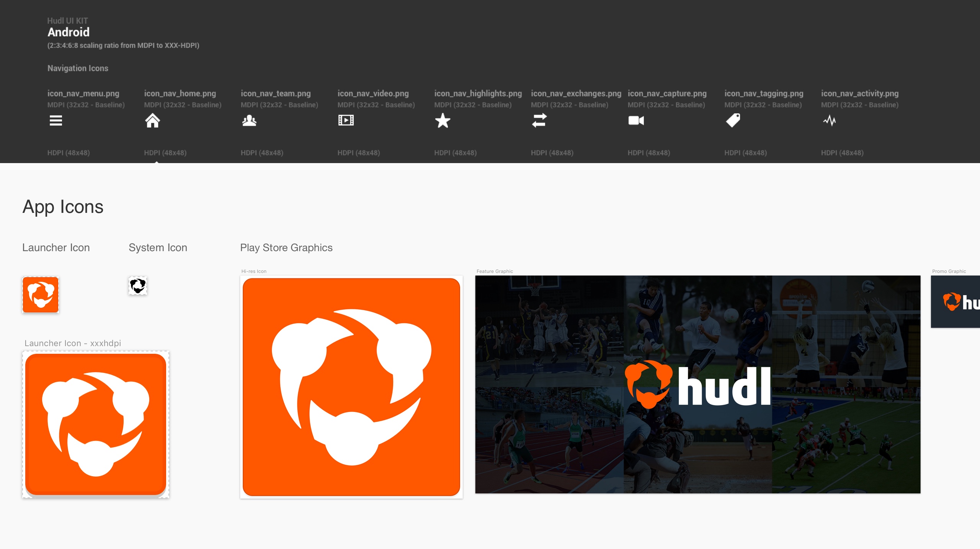Screen dimensions: 980x549
Task: Select the 'icon_nav_team.png' file name
Action: (x=276, y=93)
